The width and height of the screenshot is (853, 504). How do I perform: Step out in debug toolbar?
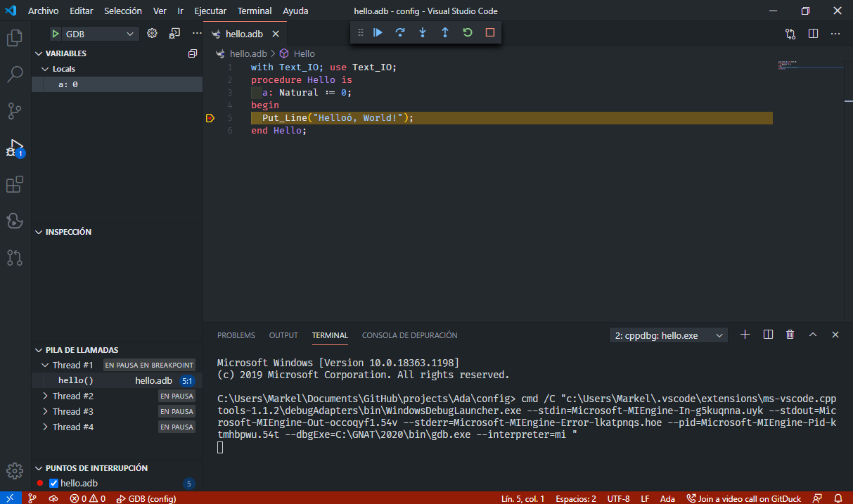445,32
